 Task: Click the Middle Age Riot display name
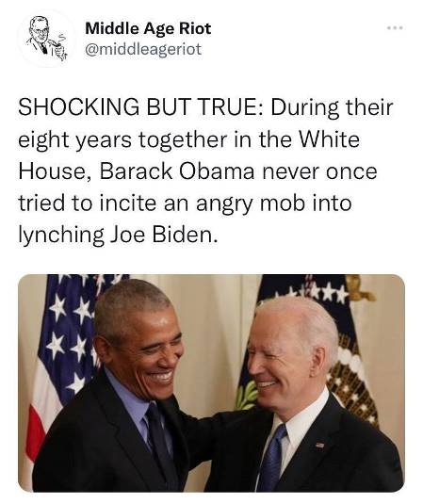(148, 28)
